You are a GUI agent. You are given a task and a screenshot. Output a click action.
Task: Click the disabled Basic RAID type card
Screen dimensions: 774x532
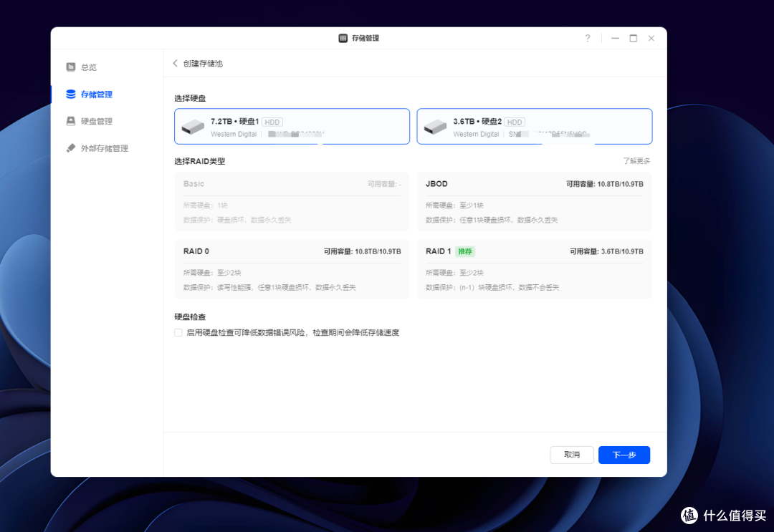[292, 202]
